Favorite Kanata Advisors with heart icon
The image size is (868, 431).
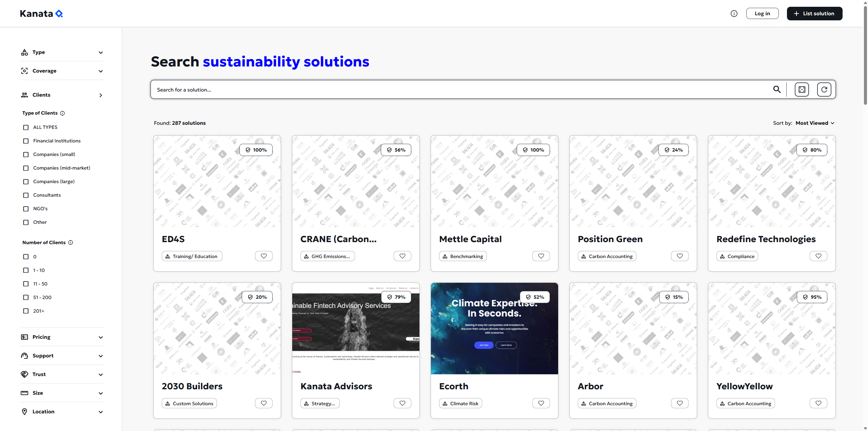click(x=402, y=403)
